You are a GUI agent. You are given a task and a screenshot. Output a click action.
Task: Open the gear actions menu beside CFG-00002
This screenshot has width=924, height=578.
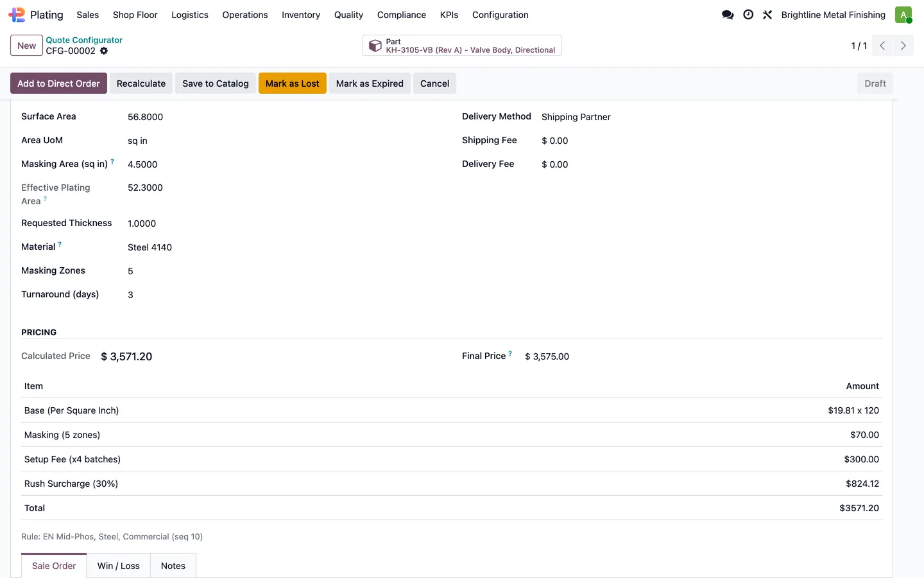104,51
